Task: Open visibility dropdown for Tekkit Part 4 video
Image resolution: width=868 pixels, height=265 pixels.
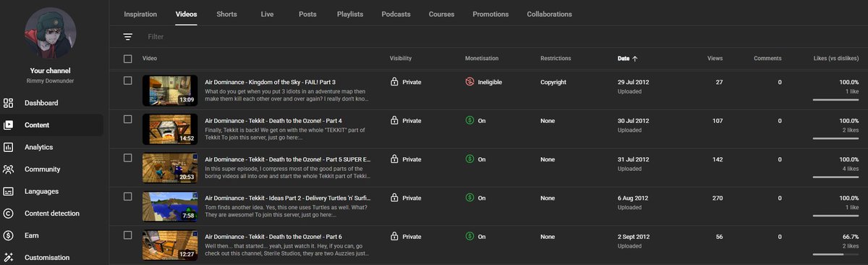Action: (406, 121)
